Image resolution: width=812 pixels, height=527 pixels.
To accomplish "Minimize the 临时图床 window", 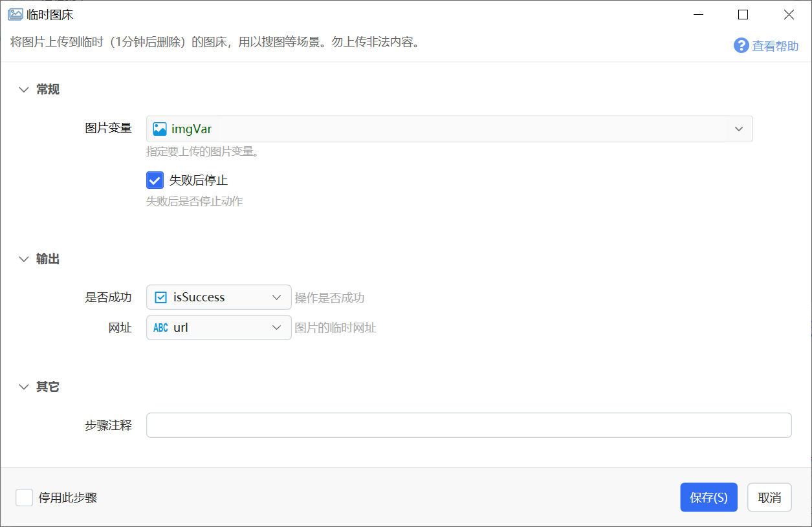I will tap(697, 14).
